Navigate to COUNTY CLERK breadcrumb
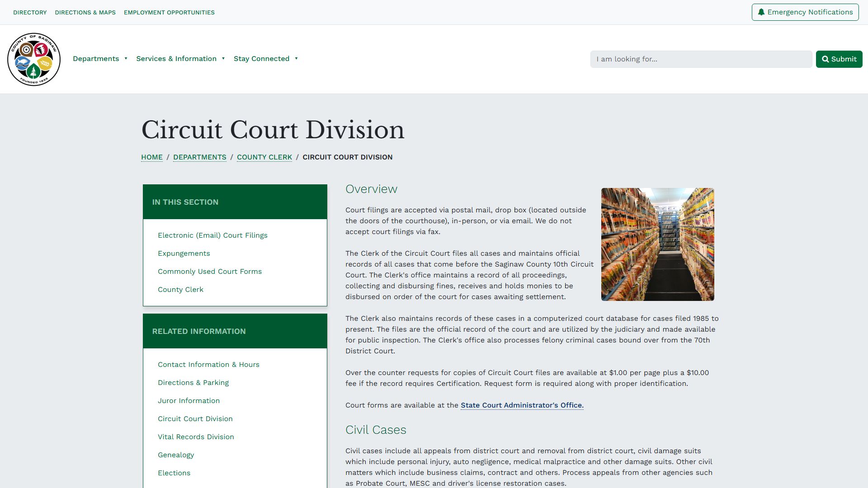Image resolution: width=868 pixels, height=488 pixels. [x=264, y=157]
